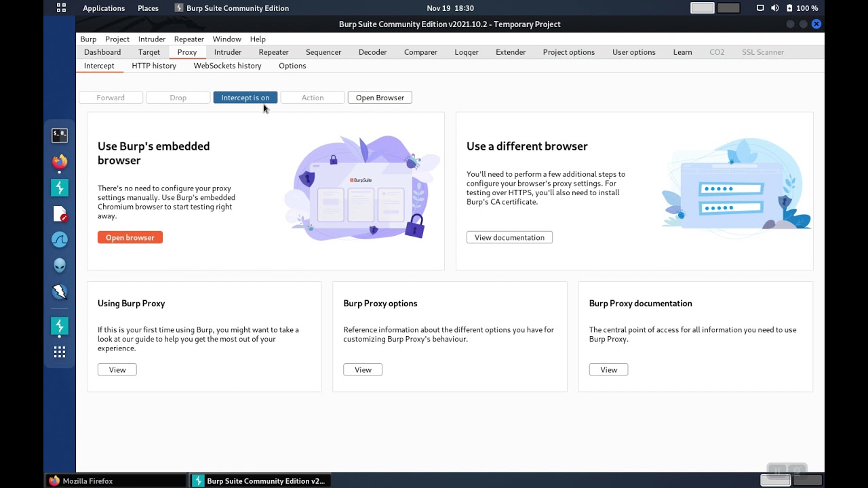
Task: Click the Forward button
Action: coord(111,98)
